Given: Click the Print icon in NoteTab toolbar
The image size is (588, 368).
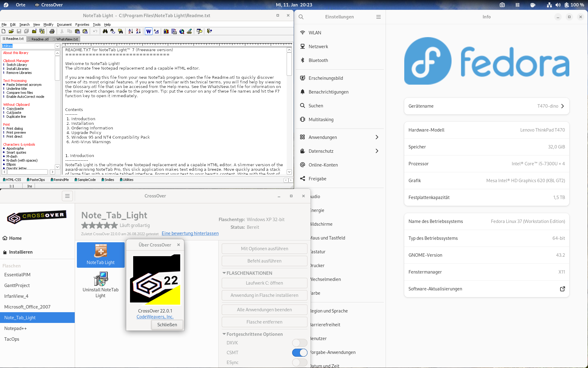Looking at the screenshot, I should [52, 31].
